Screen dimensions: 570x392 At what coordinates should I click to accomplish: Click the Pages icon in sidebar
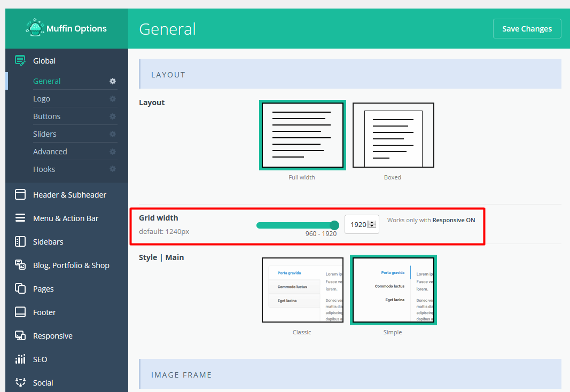tap(20, 288)
